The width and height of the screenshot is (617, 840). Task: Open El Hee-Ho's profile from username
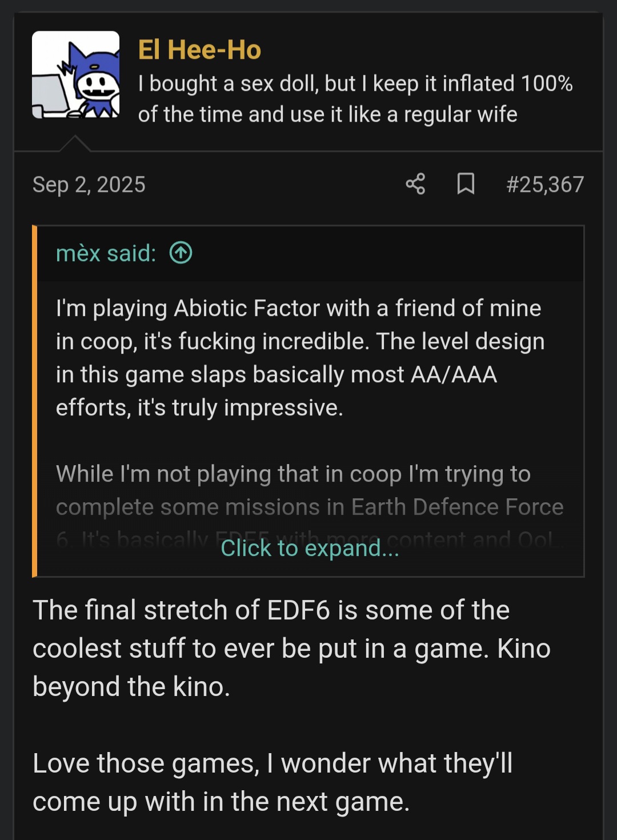199,50
